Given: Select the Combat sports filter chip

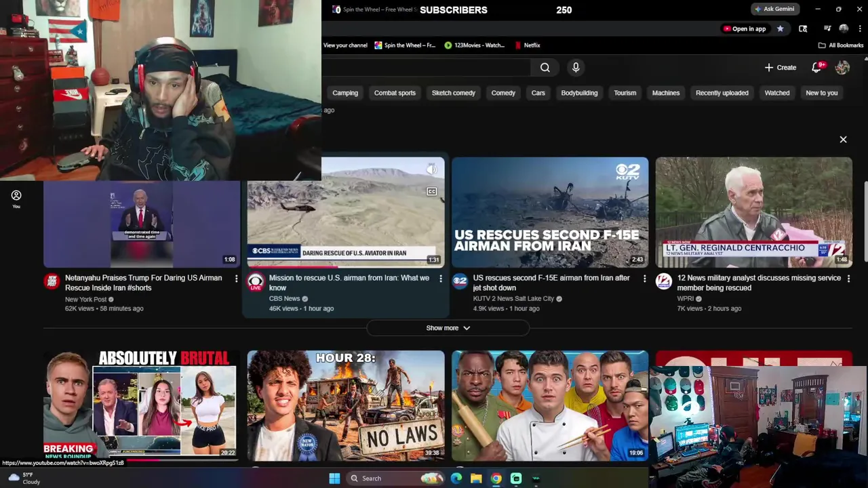Looking at the screenshot, I should 395,93.
